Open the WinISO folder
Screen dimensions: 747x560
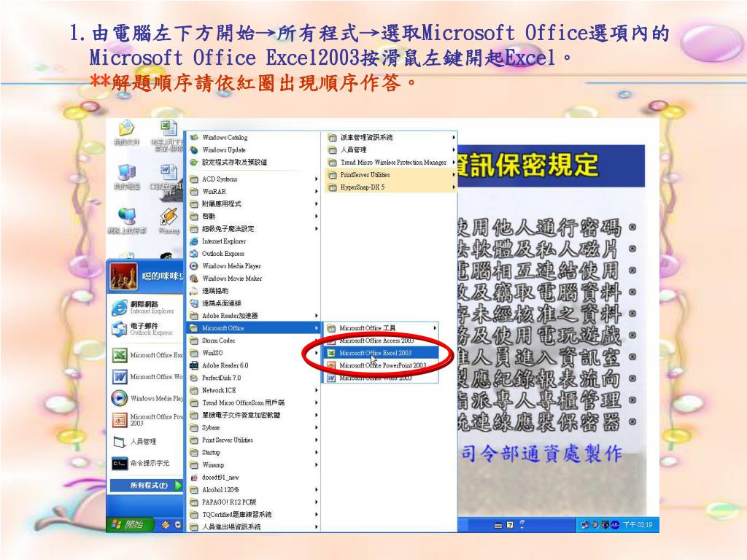254,353
